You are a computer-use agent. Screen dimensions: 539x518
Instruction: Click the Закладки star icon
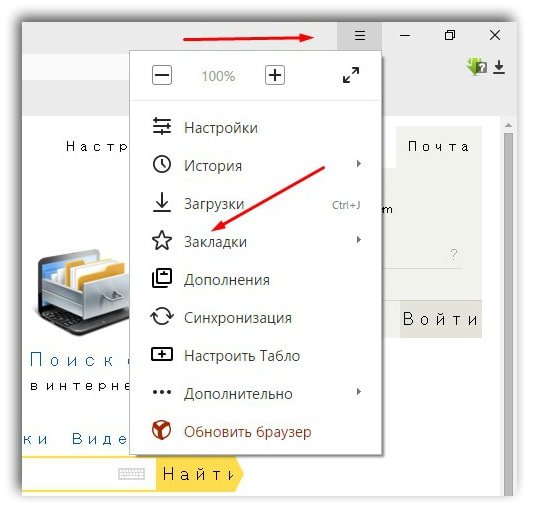coord(162,240)
